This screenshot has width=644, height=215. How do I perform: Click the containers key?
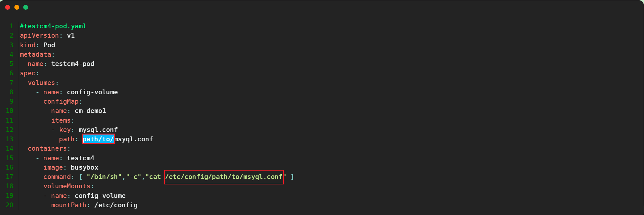click(47, 148)
